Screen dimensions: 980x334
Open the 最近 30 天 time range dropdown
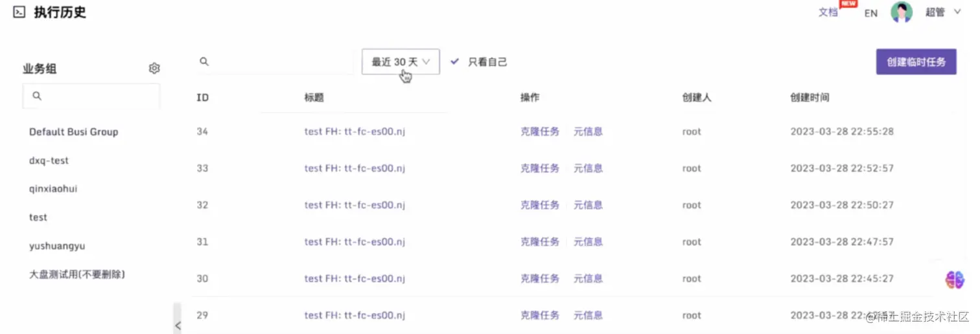click(x=401, y=61)
